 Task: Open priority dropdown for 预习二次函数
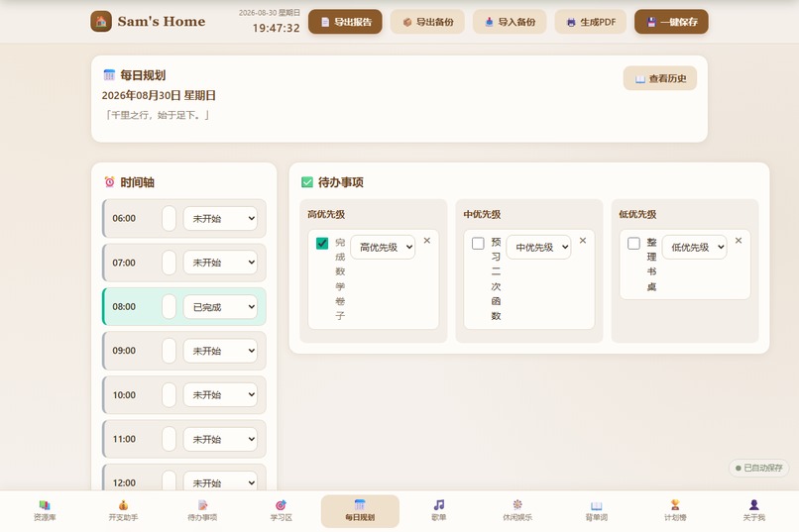[538, 247]
